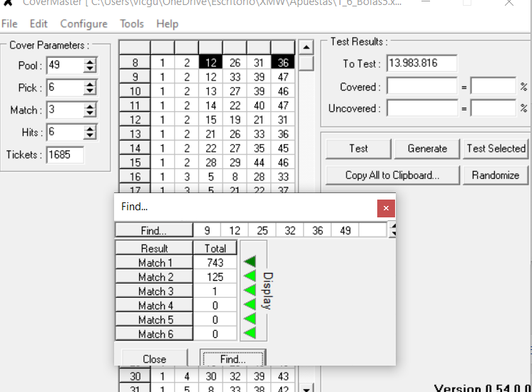Click the Hits value field

(x=65, y=132)
